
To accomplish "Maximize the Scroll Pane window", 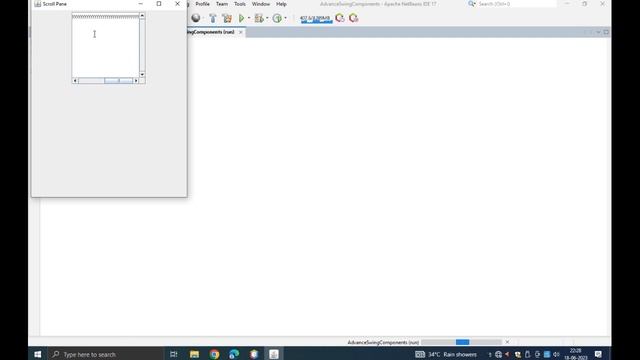I will point(159,4).
